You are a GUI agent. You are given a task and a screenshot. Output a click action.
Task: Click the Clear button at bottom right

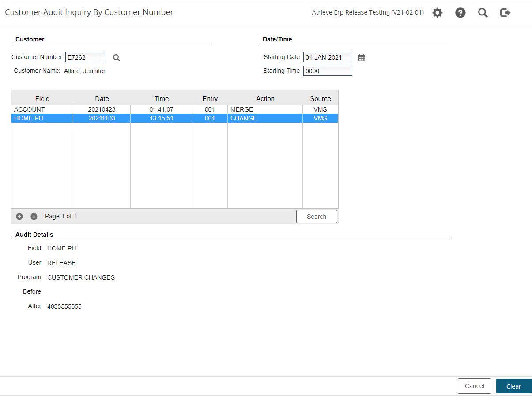tap(513, 386)
